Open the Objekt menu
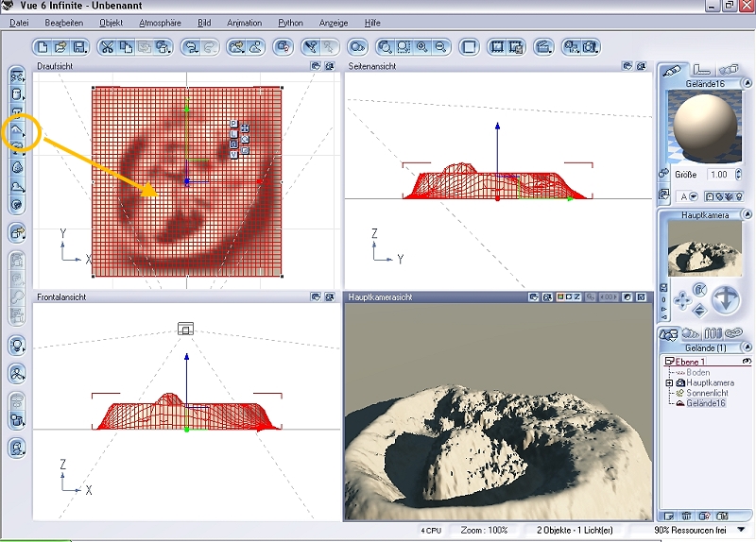The height and width of the screenshot is (542, 756). pos(111,23)
